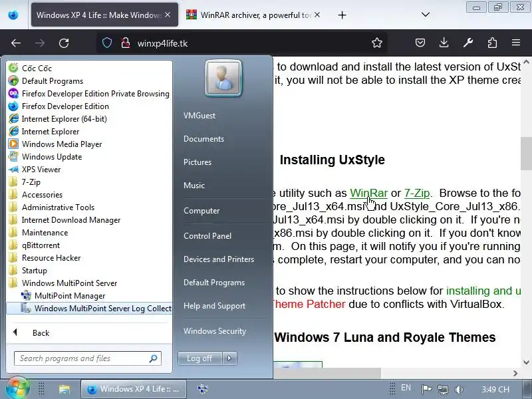This screenshot has height=399, width=532.
Task: Click the Search programs and files box
Action: tap(88, 358)
